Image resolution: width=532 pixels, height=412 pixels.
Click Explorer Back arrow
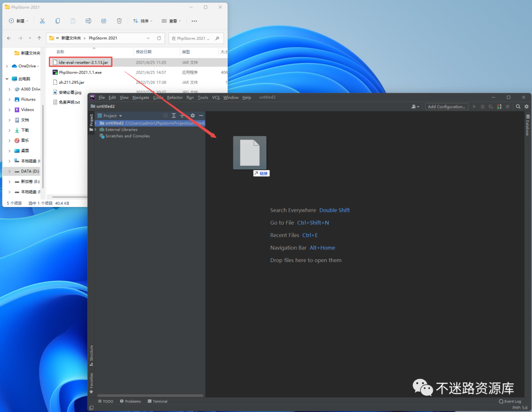[x=9, y=38]
